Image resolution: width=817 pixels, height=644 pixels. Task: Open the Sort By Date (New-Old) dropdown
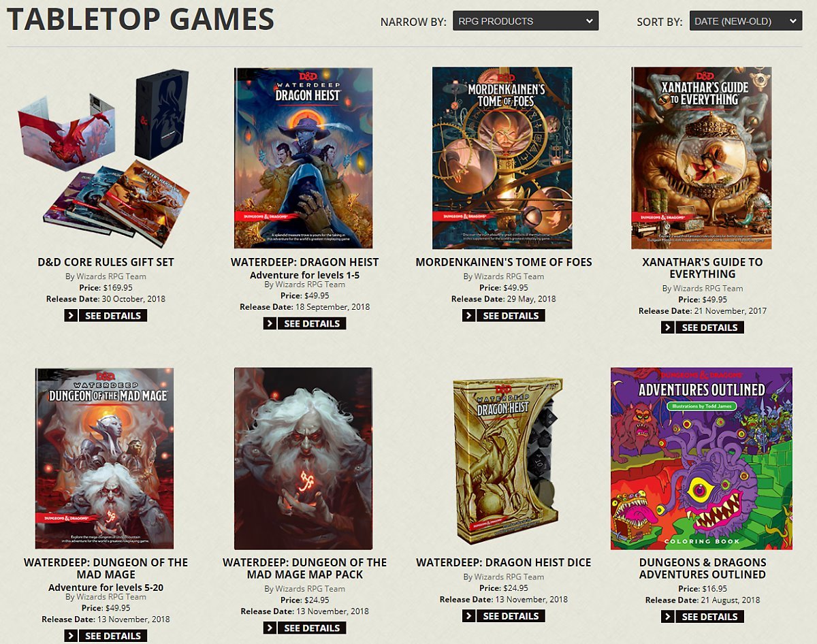click(746, 21)
